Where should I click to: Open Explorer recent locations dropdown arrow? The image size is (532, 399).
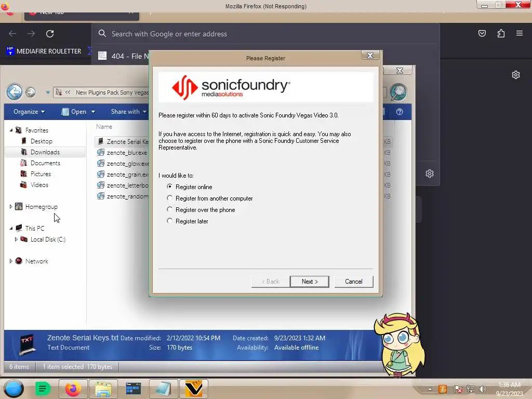pos(48,92)
